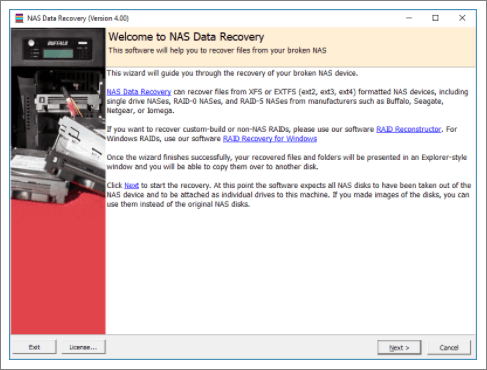This screenshot has width=487, height=370.
Task: Click the 'This wizard will guide you' sentence
Action: 232,73
